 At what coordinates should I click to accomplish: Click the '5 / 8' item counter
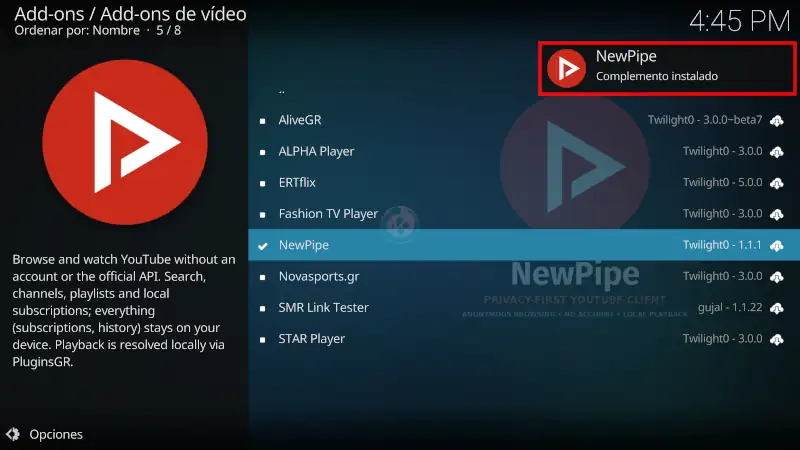168,30
